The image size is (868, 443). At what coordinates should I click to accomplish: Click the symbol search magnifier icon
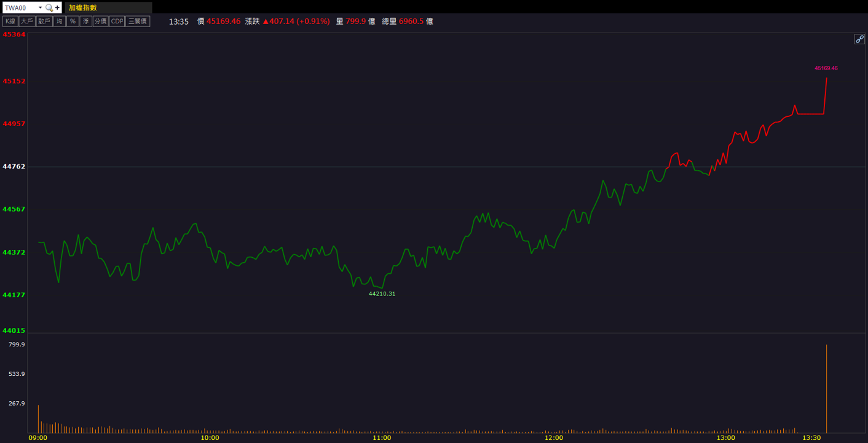pos(49,7)
